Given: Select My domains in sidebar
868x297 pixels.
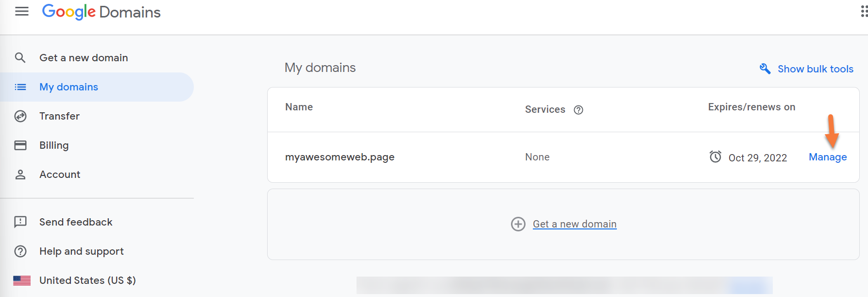Looking at the screenshot, I should [x=68, y=87].
